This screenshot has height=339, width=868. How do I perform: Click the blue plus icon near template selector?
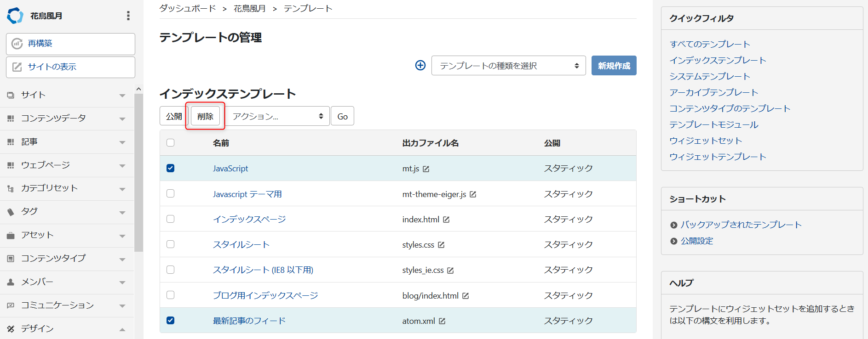pos(420,65)
